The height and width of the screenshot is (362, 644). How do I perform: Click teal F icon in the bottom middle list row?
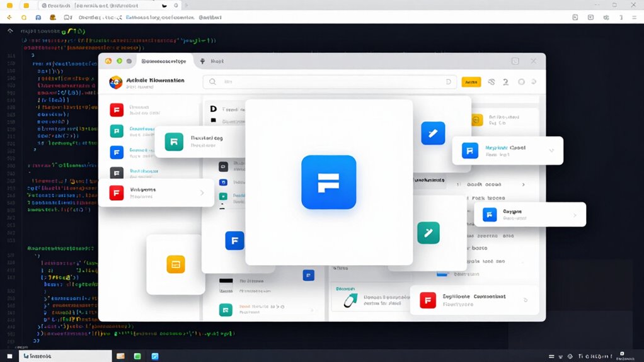(226, 310)
